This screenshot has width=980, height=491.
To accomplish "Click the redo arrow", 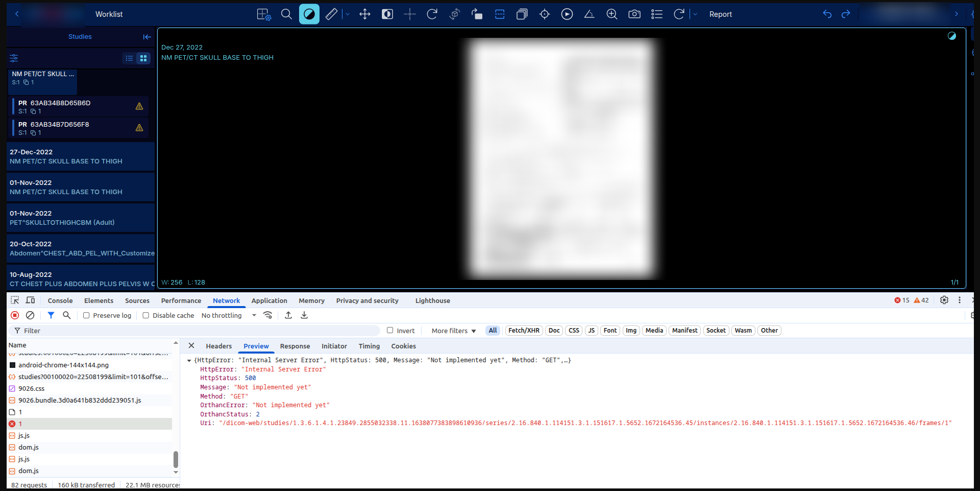I will 846,14.
